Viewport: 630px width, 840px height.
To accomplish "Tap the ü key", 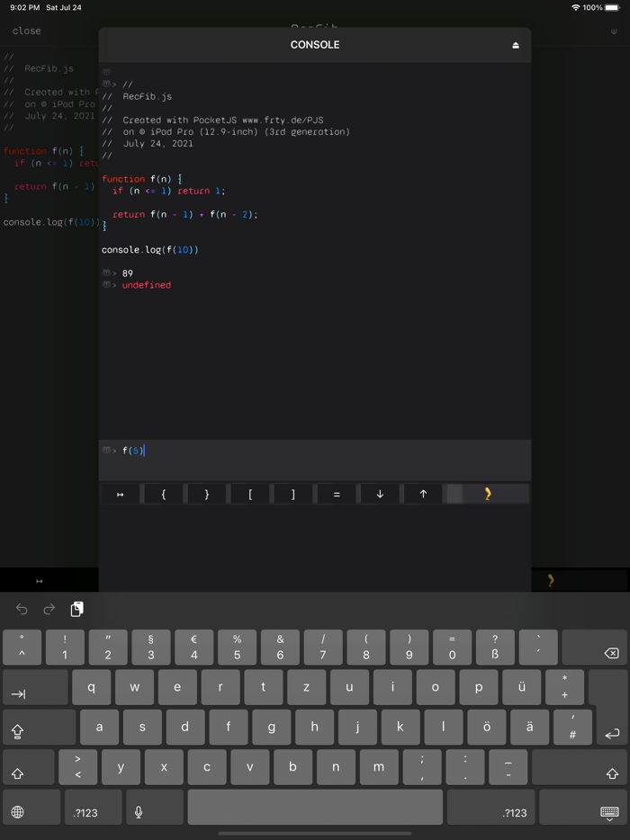I will point(522,687).
